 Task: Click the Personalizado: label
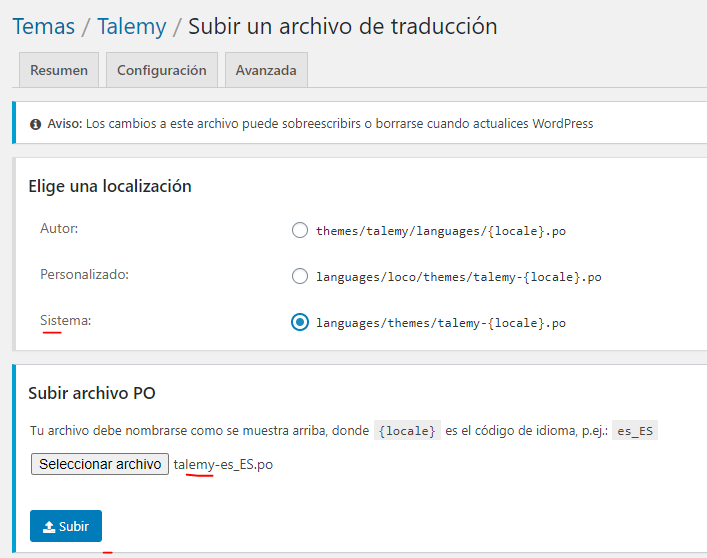click(84, 274)
